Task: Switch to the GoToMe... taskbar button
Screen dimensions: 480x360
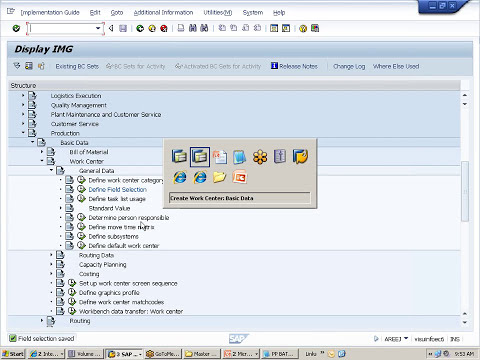Action: click(163, 354)
